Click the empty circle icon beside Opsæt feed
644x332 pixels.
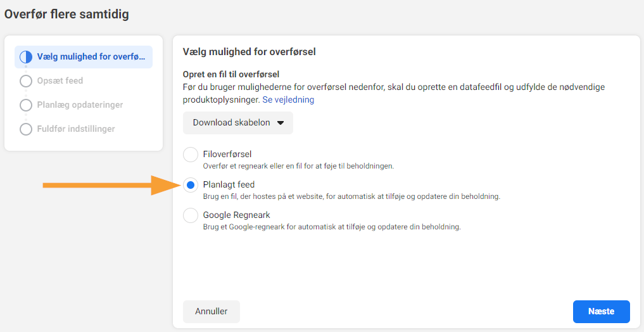(26, 81)
